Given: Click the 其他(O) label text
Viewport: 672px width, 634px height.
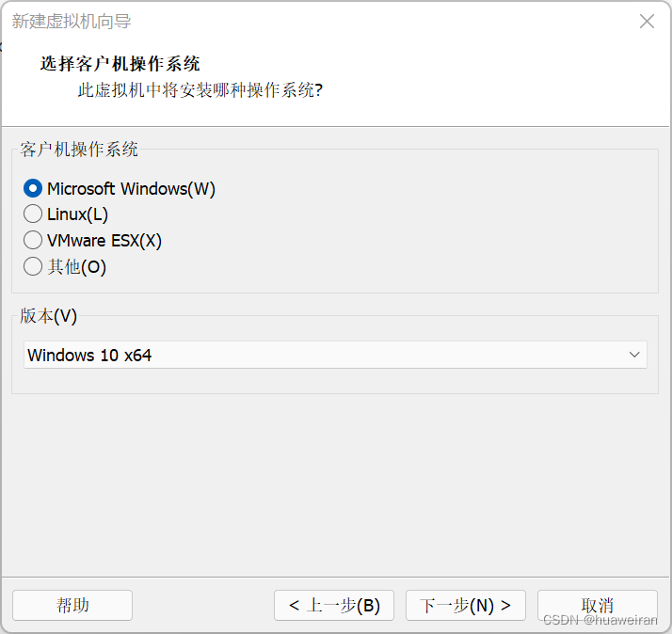Looking at the screenshot, I should tap(77, 267).
